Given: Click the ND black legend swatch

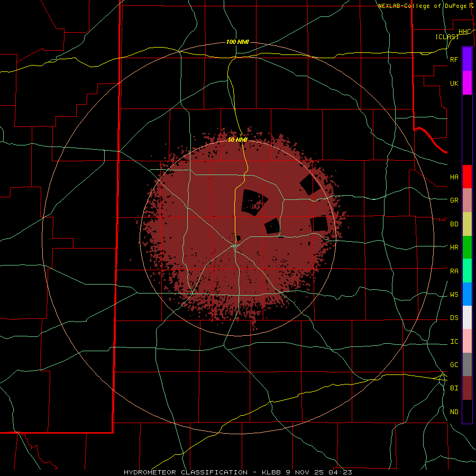Looking at the screenshot, I should click(x=467, y=411).
